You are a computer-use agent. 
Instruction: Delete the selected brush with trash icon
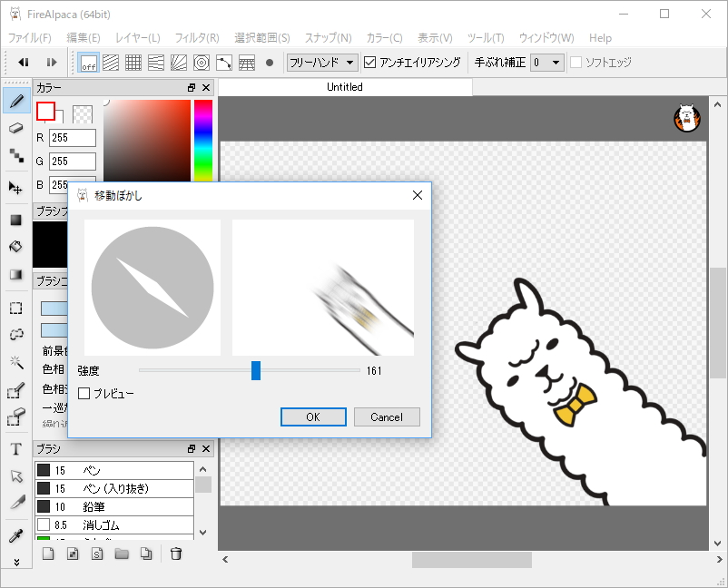[176, 554]
